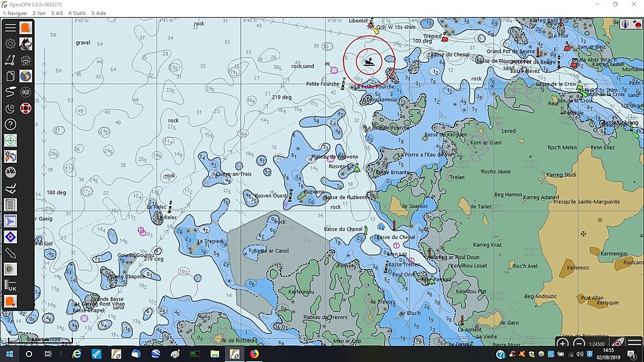644x362 pixels.
Task: Open Firefox from the taskbar
Action: pyautogui.click(x=254, y=354)
